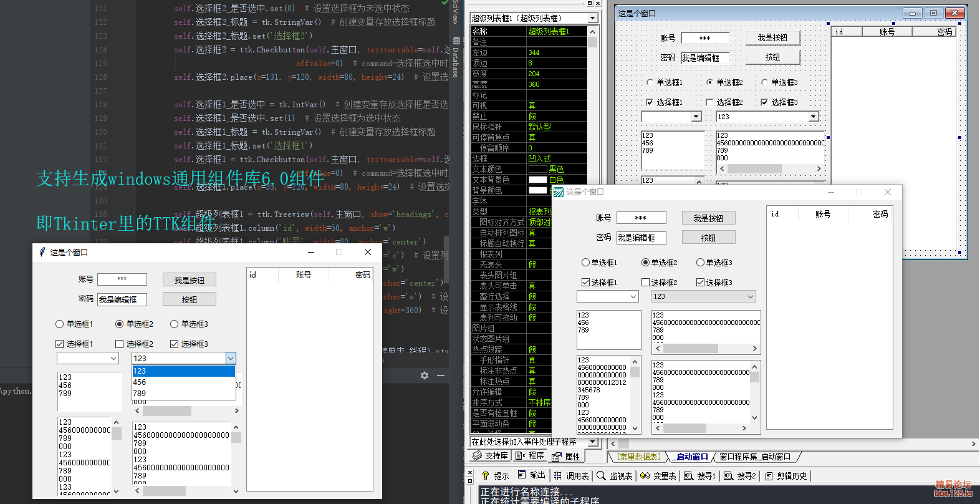The image size is (980, 504).
Task: Switch to the 程序 panel tab
Action: click(x=531, y=456)
